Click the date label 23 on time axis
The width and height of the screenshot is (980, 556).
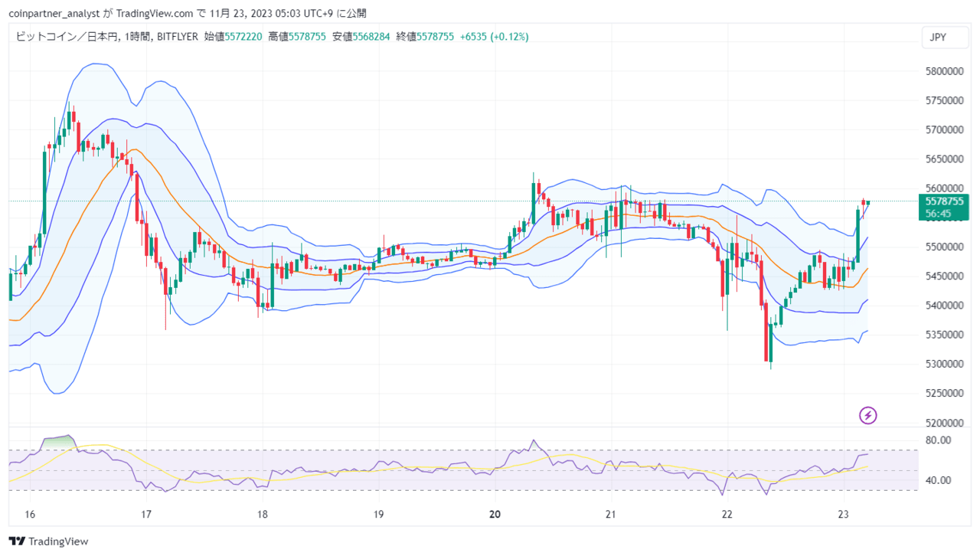pyautogui.click(x=844, y=514)
